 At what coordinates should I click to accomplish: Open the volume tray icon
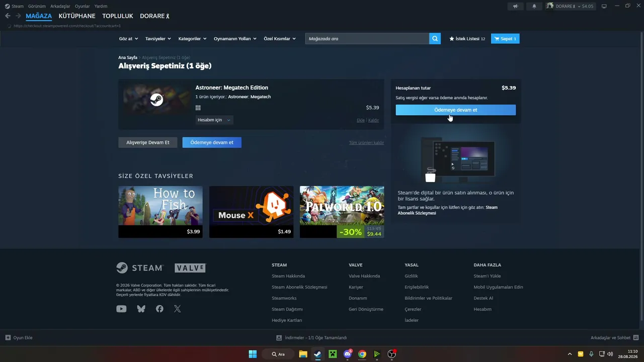coord(610,354)
